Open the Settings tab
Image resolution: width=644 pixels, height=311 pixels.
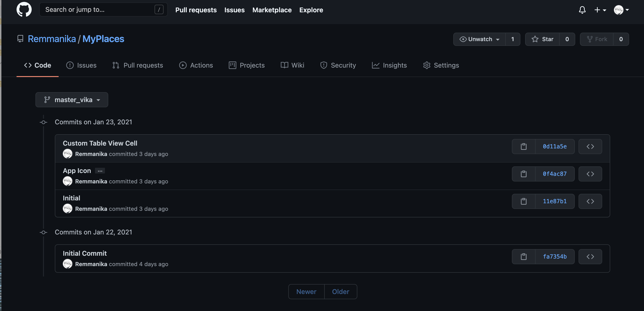[x=441, y=65]
